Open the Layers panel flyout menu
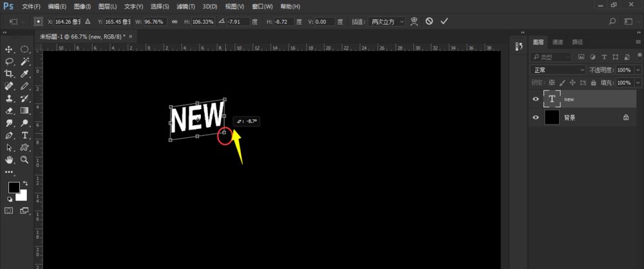 [638, 42]
